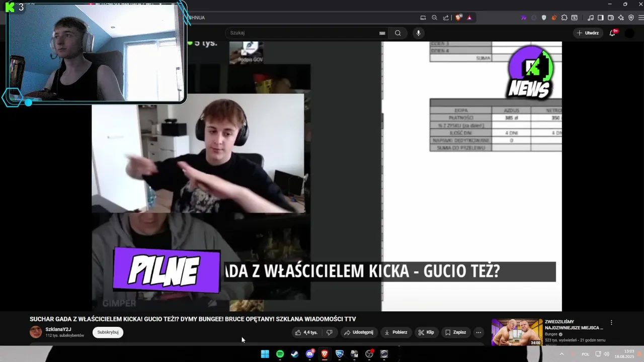Open Brave Leo AI sparkle icon
This screenshot has width=644, height=362.
(x=621, y=18)
